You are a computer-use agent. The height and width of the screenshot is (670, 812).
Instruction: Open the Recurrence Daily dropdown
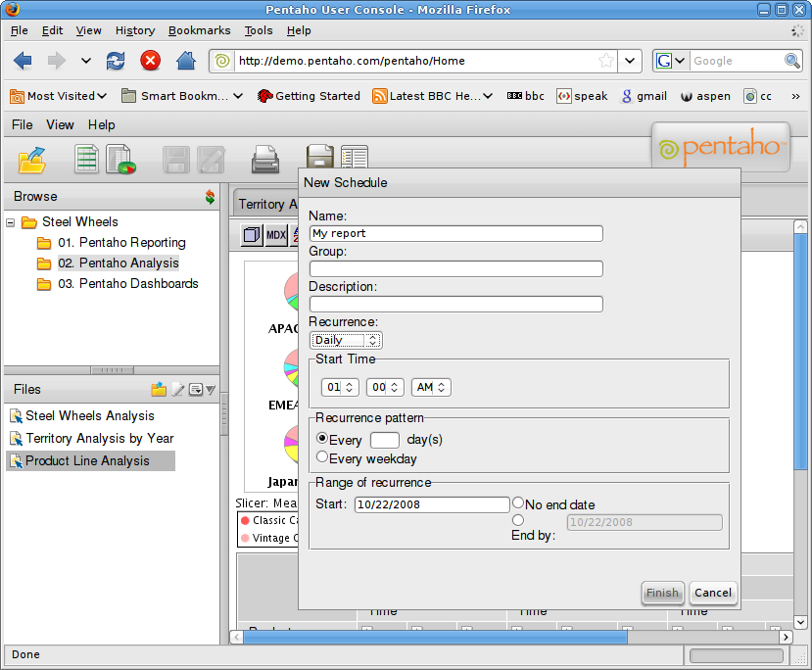coord(346,340)
